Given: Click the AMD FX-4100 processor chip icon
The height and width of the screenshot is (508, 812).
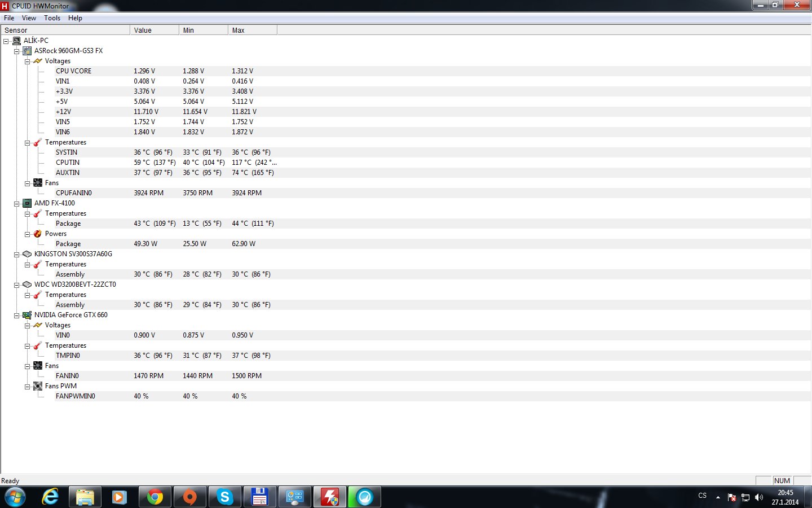Looking at the screenshot, I should point(27,203).
